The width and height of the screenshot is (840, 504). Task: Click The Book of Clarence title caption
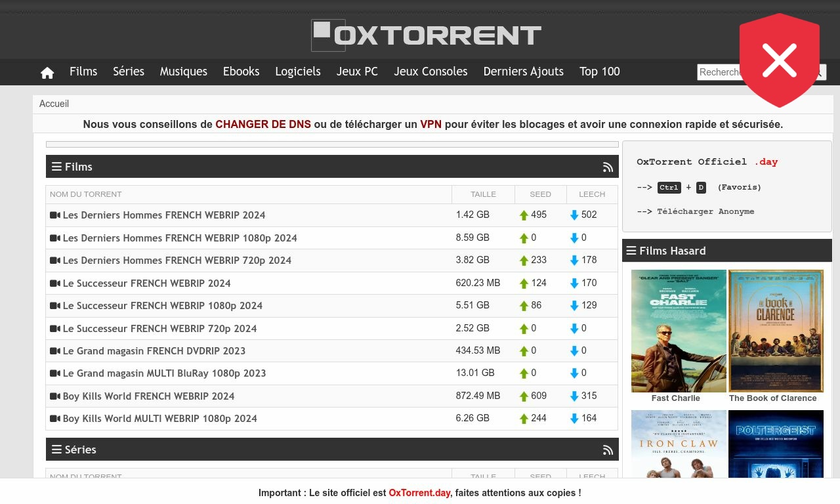point(773,398)
